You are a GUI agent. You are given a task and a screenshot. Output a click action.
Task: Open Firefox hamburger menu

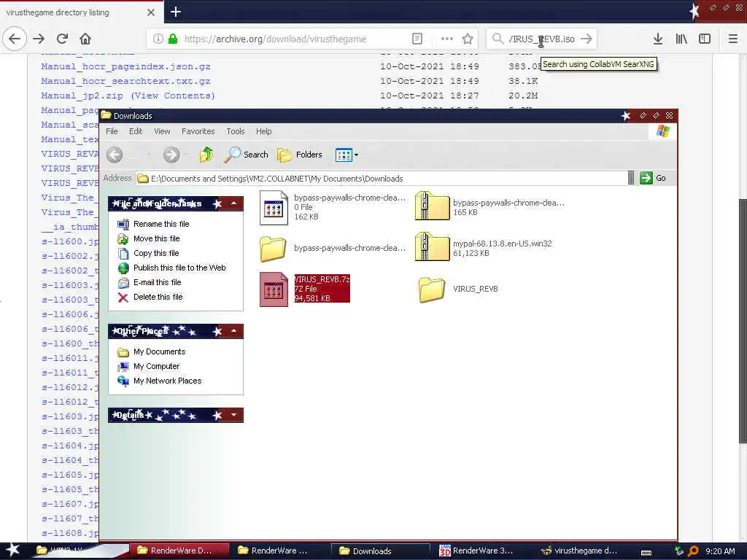(732, 39)
